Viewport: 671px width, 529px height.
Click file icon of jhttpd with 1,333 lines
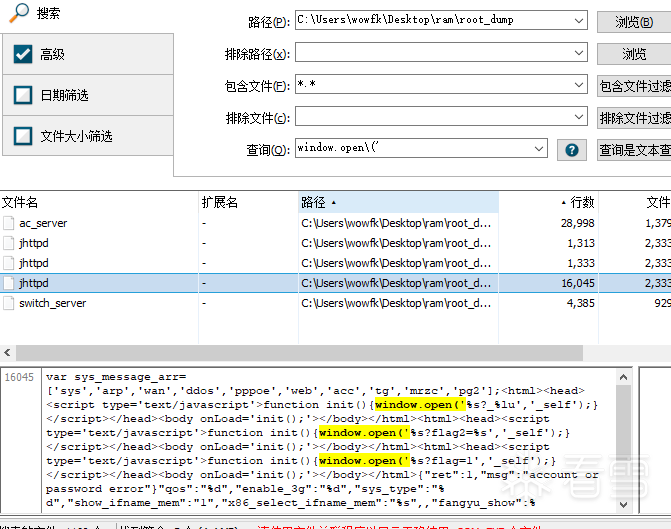point(8,263)
